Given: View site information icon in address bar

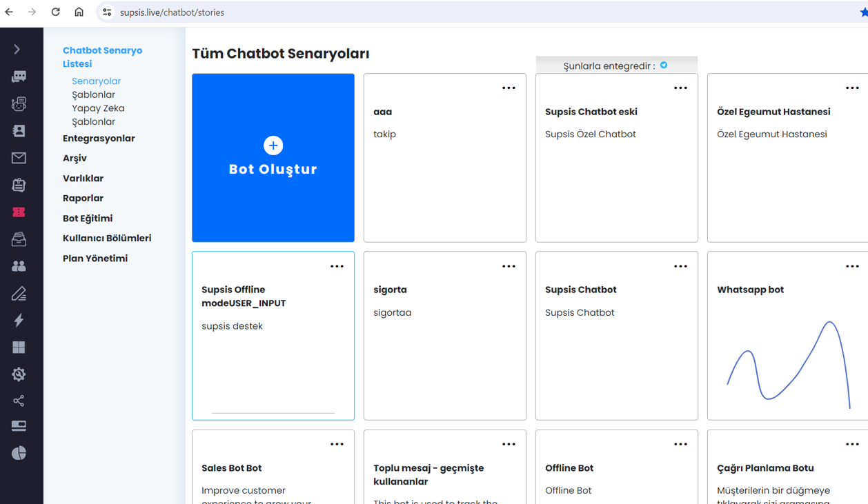Looking at the screenshot, I should (106, 12).
